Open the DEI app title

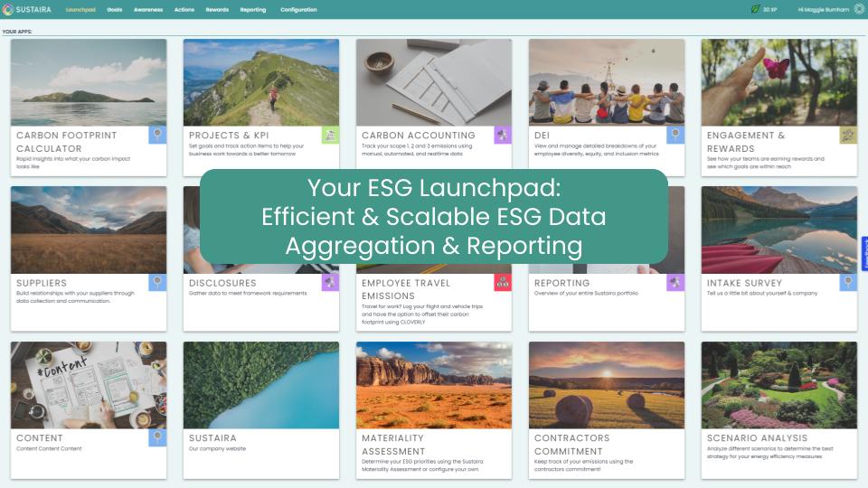542,135
